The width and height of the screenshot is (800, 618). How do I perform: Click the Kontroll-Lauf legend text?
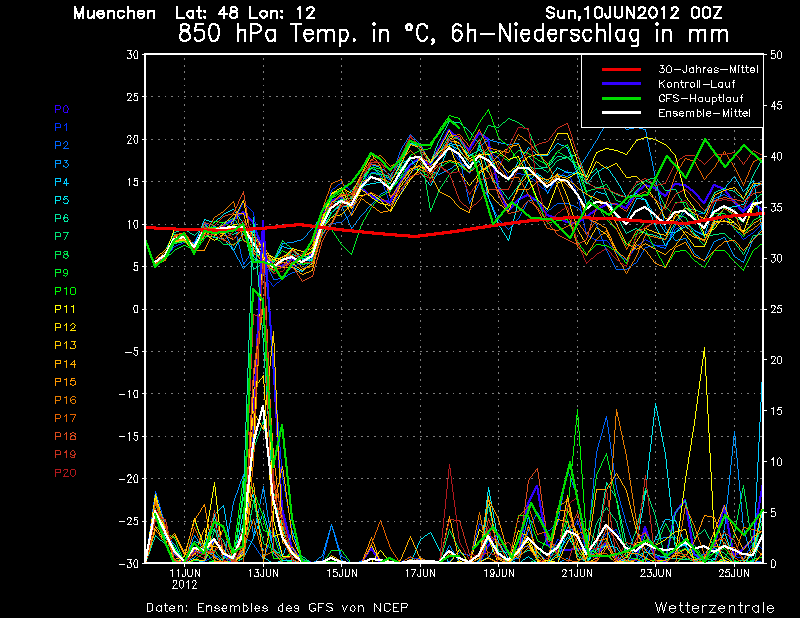(x=696, y=84)
